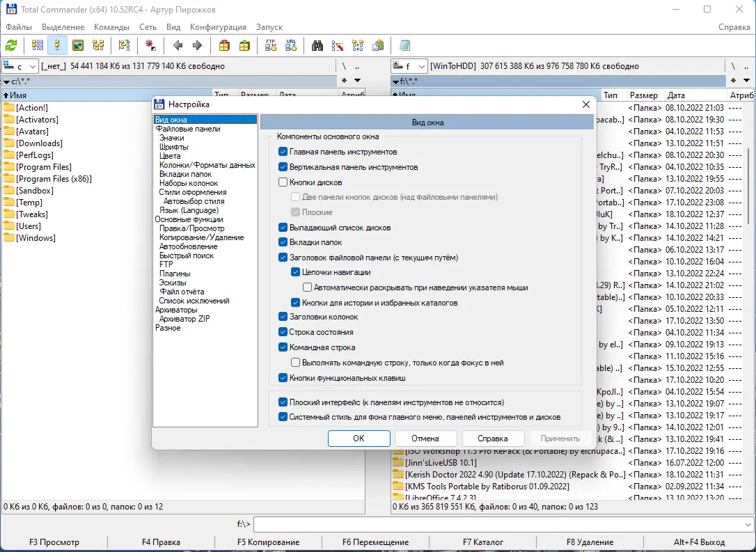Open Notepad toolbar icon
This screenshot has height=552, width=756.
tap(404, 46)
